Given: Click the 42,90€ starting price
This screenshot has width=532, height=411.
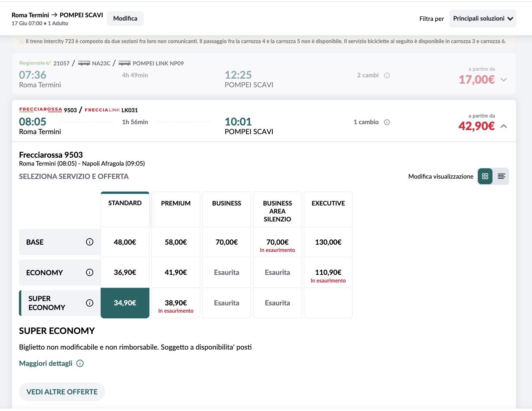Looking at the screenshot, I should click(477, 126).
